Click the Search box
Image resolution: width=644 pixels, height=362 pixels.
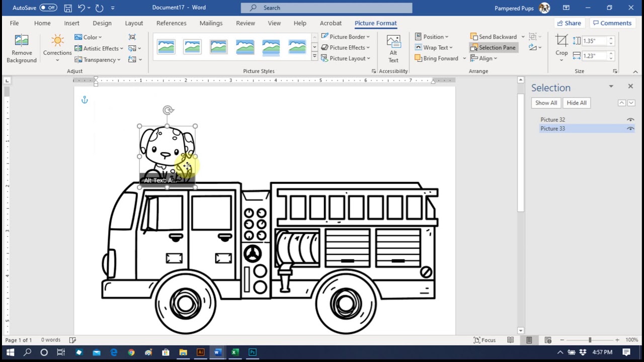pos(327,8)
